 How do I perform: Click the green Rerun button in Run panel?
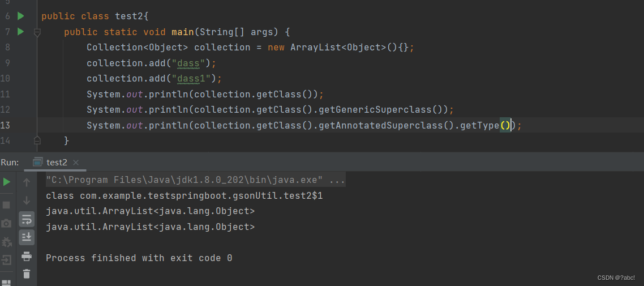(x=7, y=182)
